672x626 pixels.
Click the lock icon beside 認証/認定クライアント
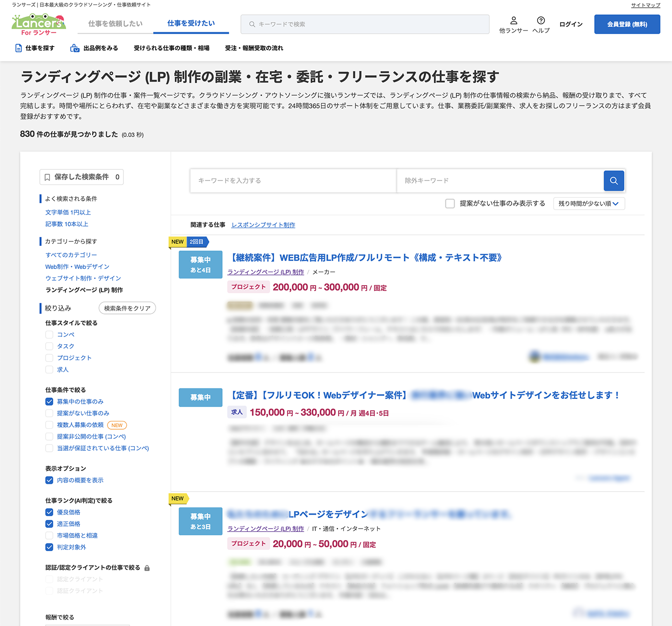pyautogui.click(x=147, y=568)
